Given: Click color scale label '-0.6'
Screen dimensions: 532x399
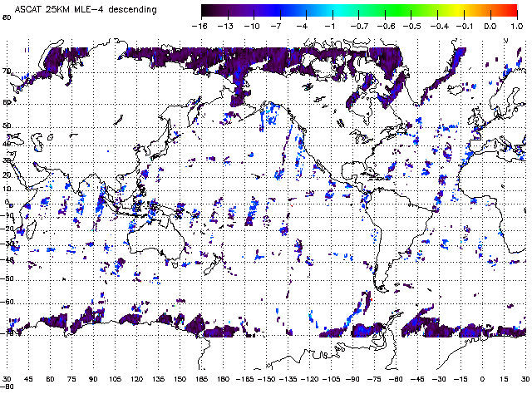Looking at the screenshot, I should coord(386,27).
